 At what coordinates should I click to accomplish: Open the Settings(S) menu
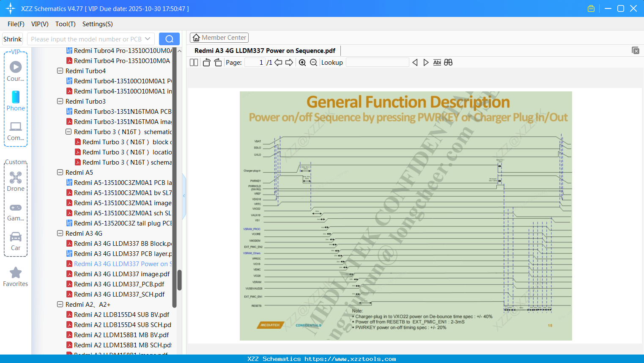98,24
